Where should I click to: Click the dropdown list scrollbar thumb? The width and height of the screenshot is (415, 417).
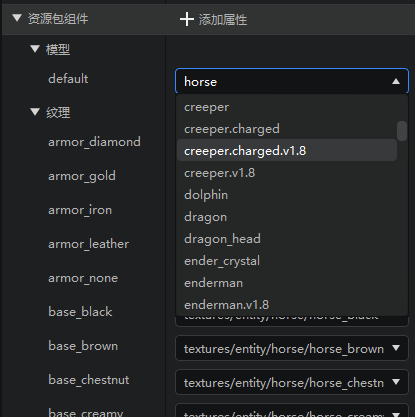point(402,131)
